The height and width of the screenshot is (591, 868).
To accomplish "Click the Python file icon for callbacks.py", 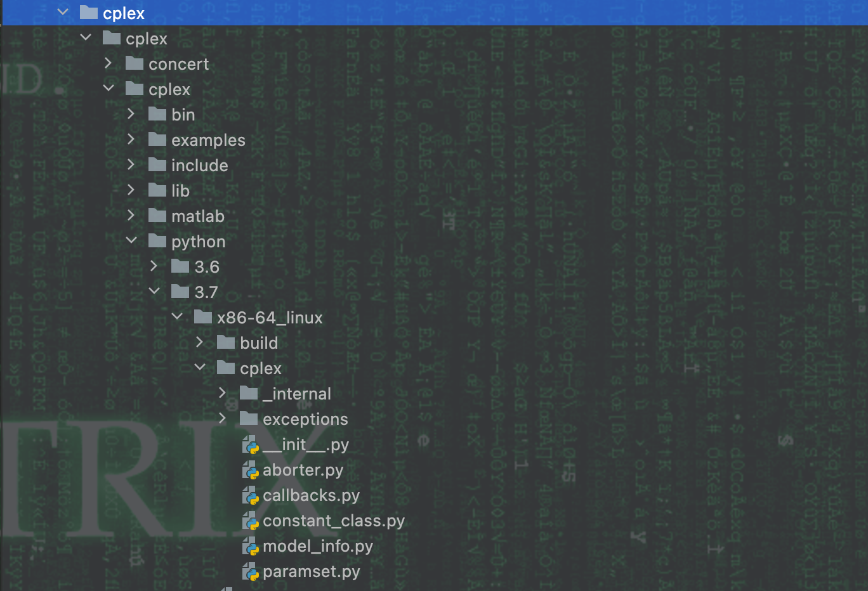I will tap(251, 495).
